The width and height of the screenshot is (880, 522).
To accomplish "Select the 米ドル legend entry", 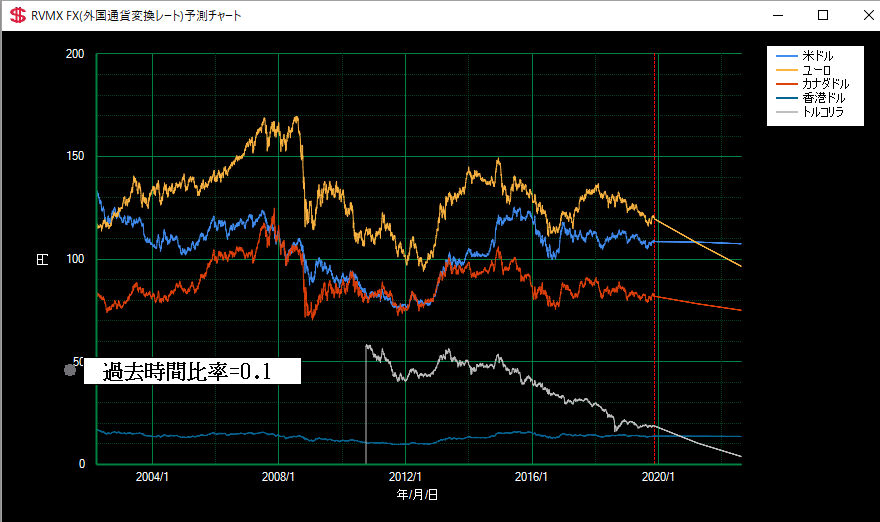I will [817, 56].
